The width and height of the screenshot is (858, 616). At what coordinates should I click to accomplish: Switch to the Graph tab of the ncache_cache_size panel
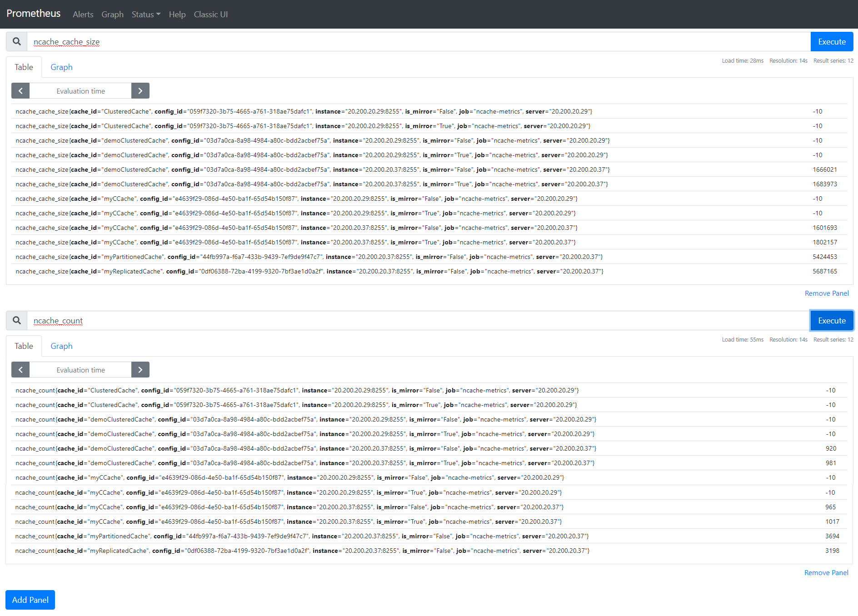coord(61,67)
